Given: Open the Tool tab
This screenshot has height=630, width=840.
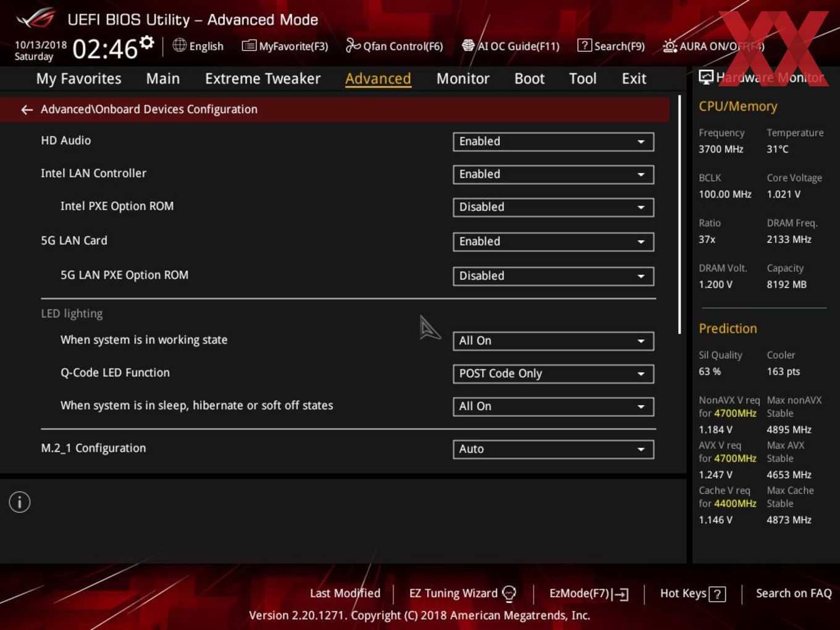Looking at the screenshot, I should point(582,79).
